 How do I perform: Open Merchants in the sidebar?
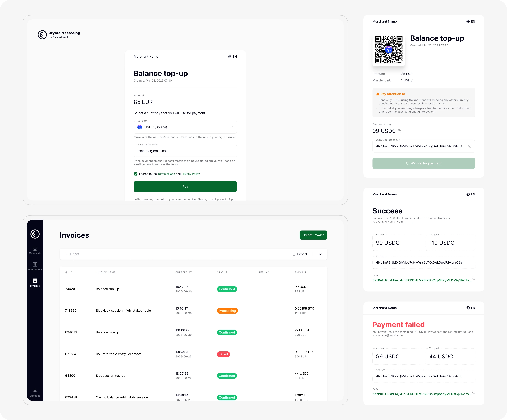[35, 250]
